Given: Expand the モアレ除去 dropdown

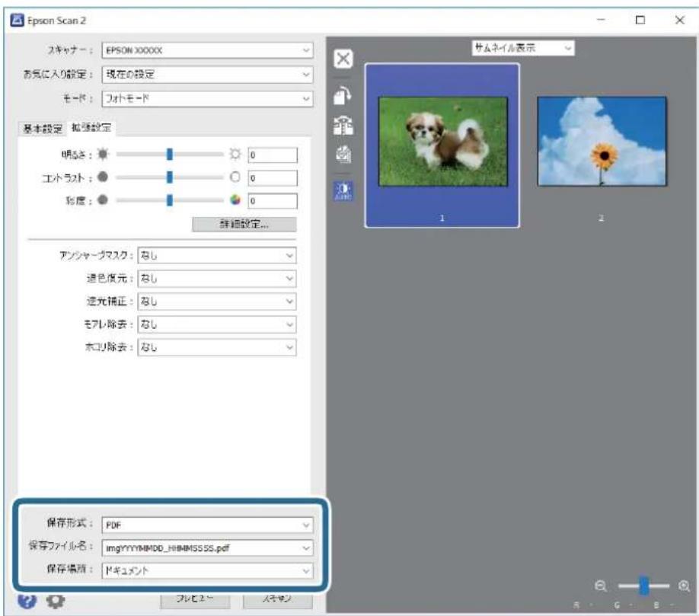Looking at the screenshot, I should click(x=217, y=324).
